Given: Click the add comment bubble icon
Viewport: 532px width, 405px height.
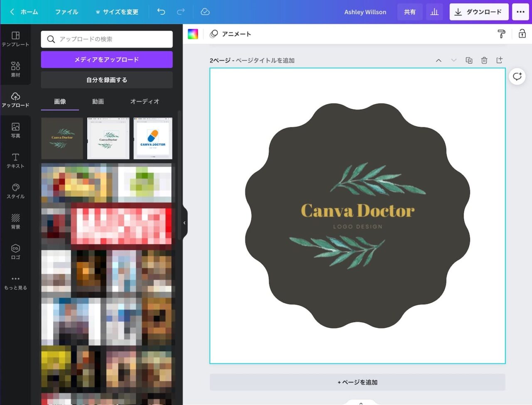Looking at the screenshot, I should 517,76.
